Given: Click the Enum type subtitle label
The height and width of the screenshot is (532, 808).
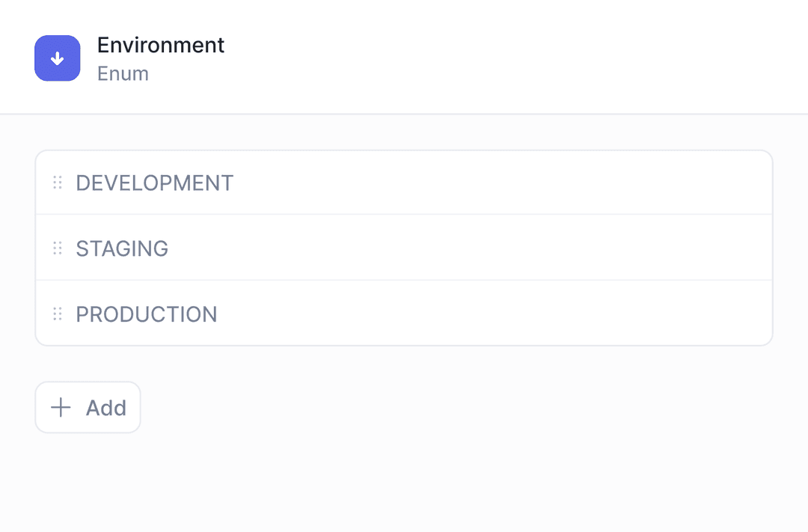Looking at the screenshot, I should point(123,74).
